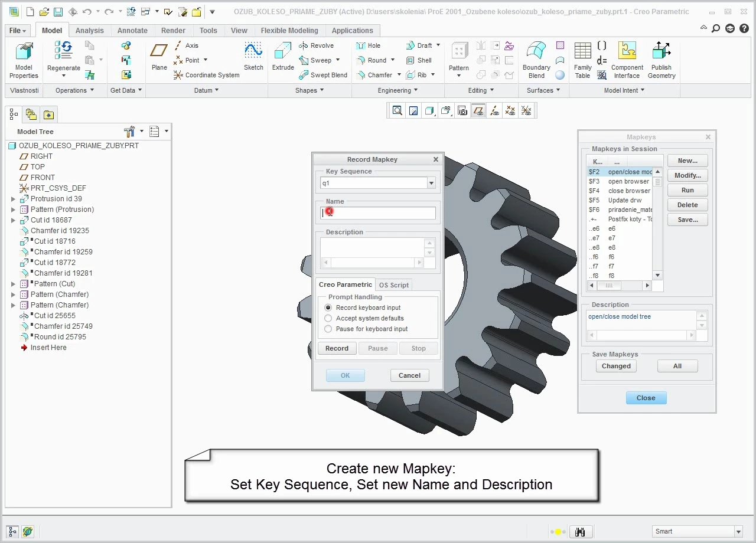This screenshot has height=543, width=756.
Task: Launch the Extrude tool
Action: 283,57
